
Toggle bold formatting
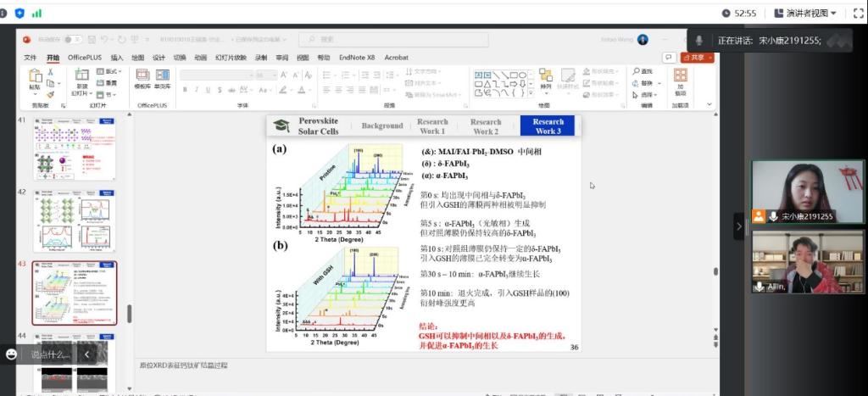(x=184, y=89)
